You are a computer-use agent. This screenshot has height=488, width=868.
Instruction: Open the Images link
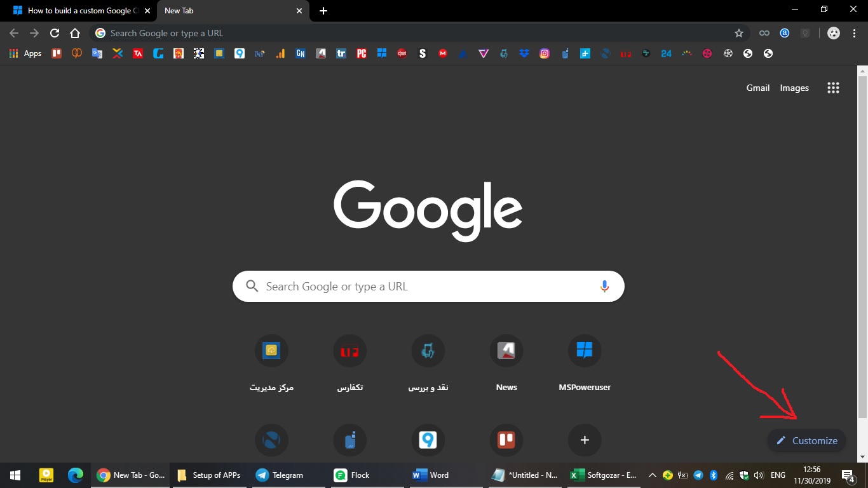point(794,88)
